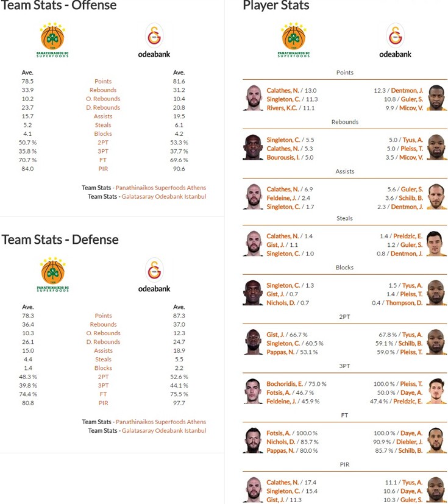
Task: Click Panathinaikos logo in Player Stats header
Action: pos(294,40)
